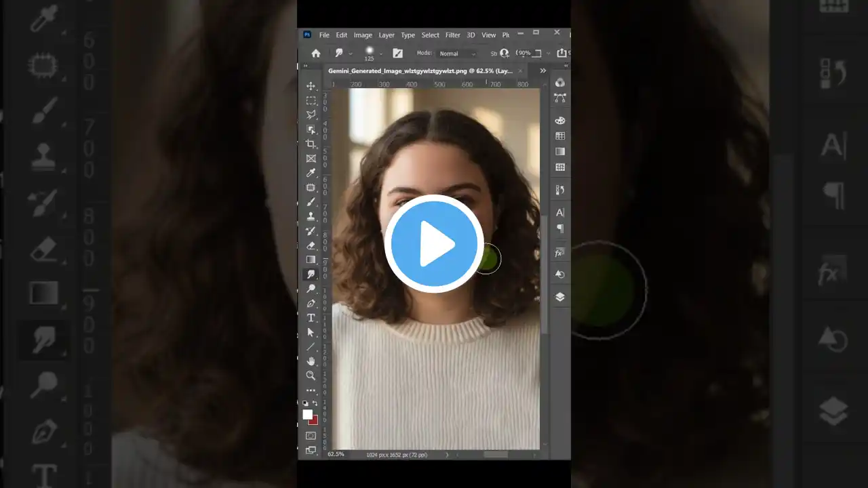Select the Gemini_Generated_Image document tab
The width and height of the screenshot is (868, 488).
coord(420,70)
